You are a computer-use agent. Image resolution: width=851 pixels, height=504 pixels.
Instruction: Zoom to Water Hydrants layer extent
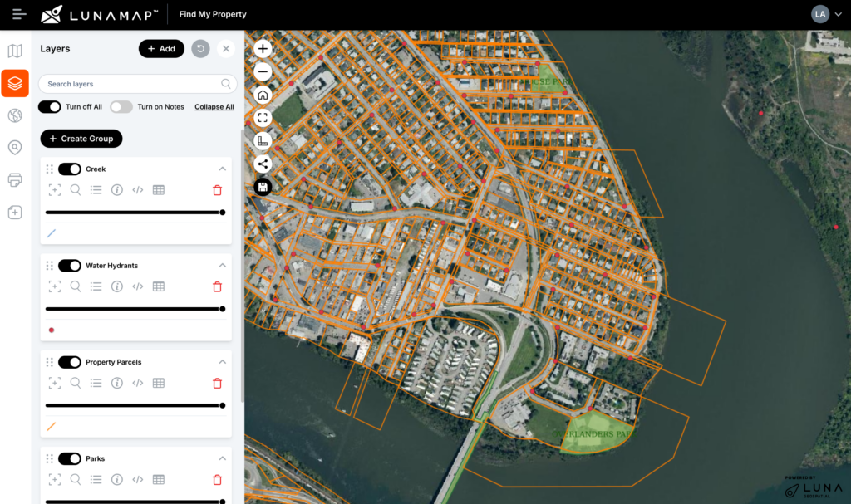point(55,286)
